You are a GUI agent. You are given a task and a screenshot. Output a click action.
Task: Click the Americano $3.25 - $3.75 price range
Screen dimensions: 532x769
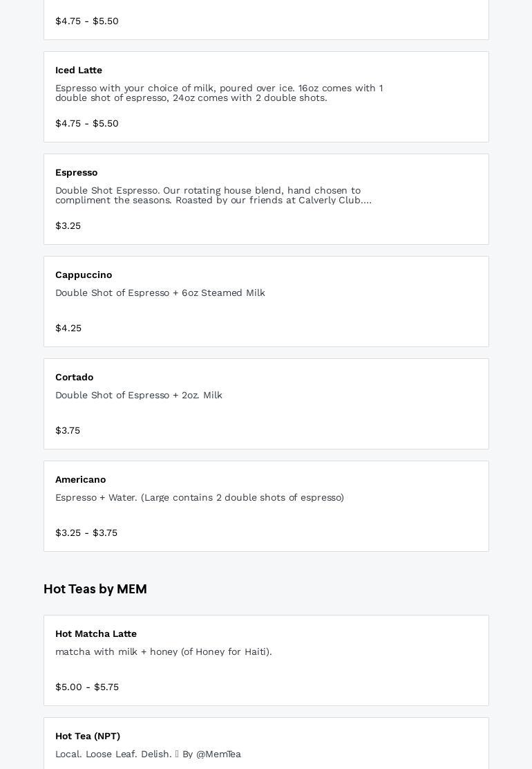[x=86, y=532]
